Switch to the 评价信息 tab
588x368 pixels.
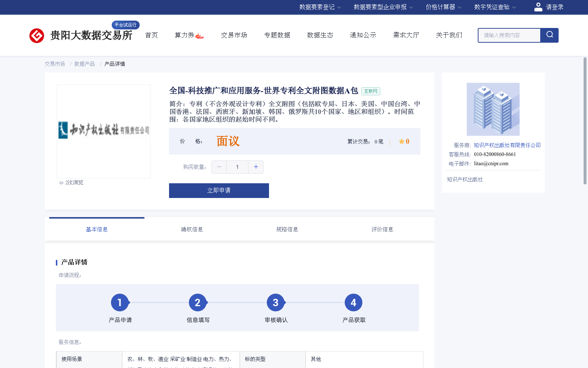pyautogui.click(x=382, y=229)
